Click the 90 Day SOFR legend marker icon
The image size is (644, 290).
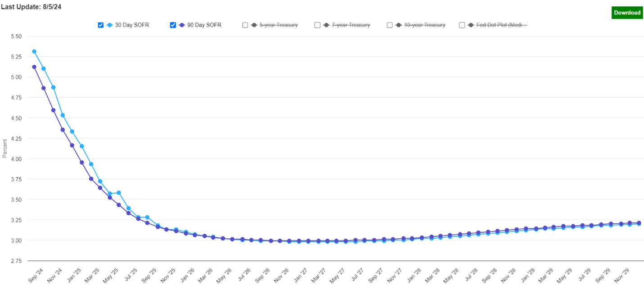coord(182,25)
